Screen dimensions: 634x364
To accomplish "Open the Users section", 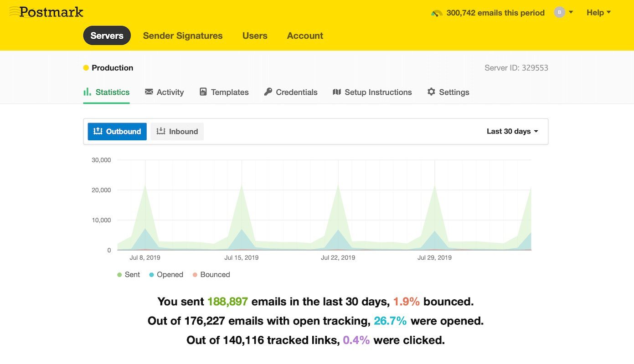I will coord(255,36).
